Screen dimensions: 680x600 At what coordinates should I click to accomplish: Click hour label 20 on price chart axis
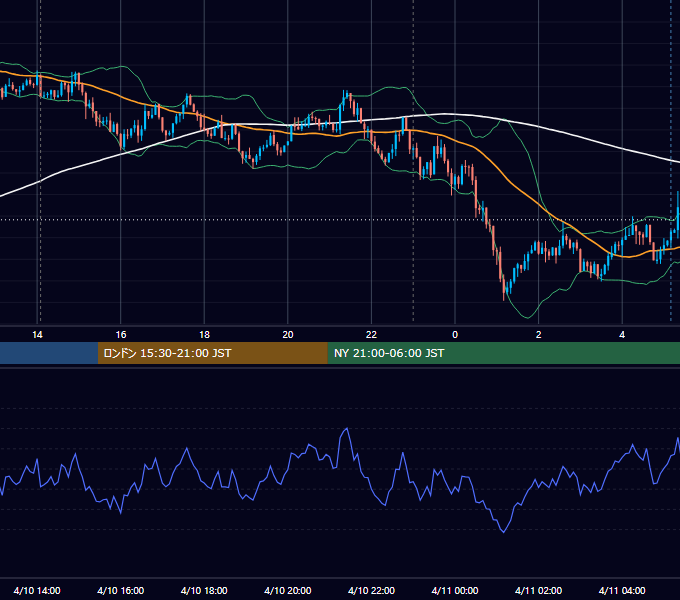[288, 334]
